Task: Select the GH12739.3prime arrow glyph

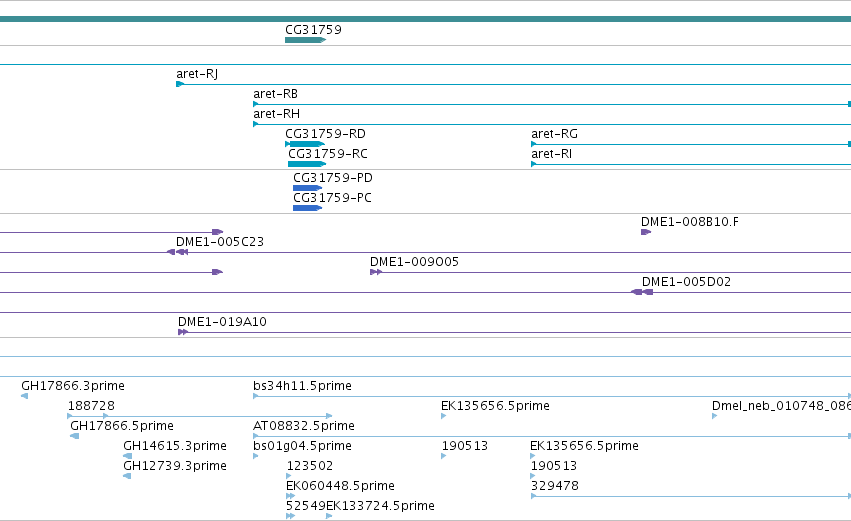Action: pos(128,476)
